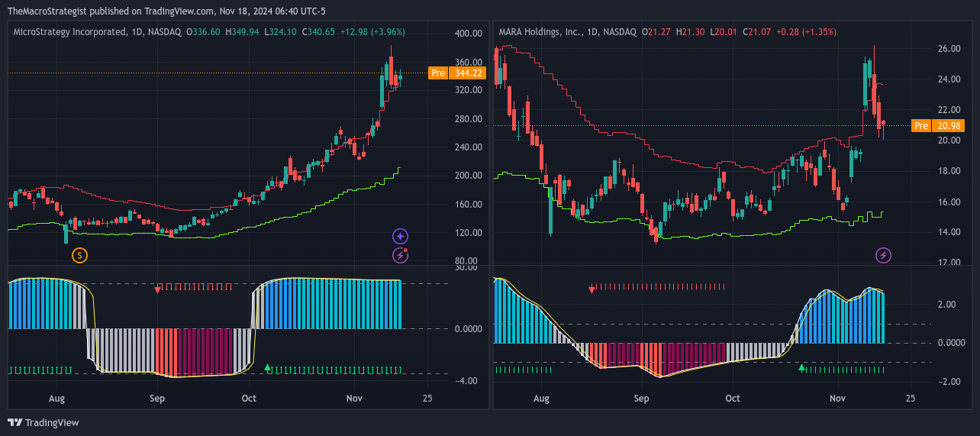980x436 pixels.
Task: Click the O21.27 open value
Action: (x=656, y=32)
